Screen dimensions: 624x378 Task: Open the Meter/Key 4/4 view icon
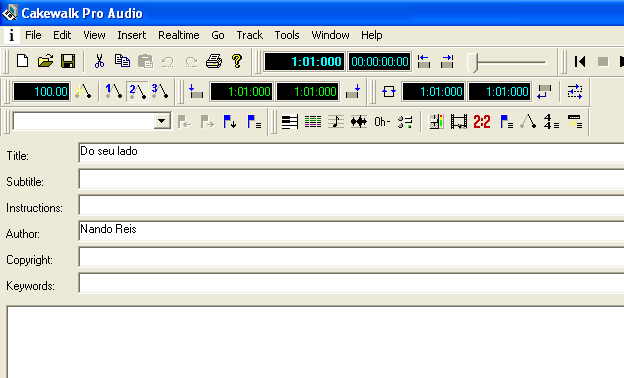point(551,122)
